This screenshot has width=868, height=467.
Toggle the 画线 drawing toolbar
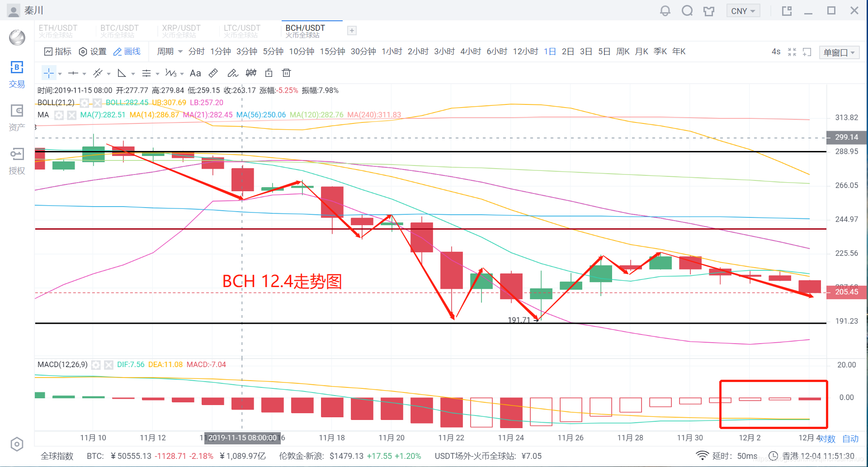click(x=127, y=52)
